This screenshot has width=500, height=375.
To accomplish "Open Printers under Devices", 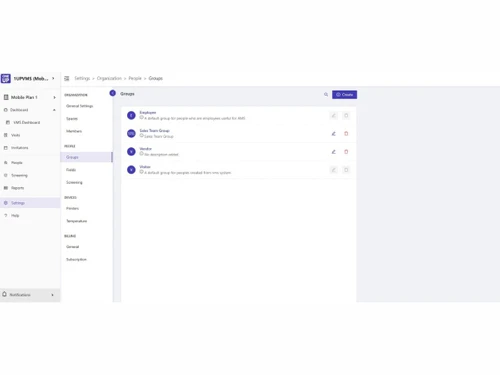I will [x=72, y=208].
